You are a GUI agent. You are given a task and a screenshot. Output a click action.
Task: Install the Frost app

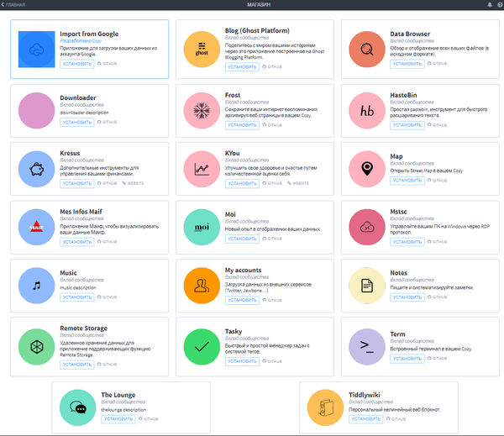(242, 125)
